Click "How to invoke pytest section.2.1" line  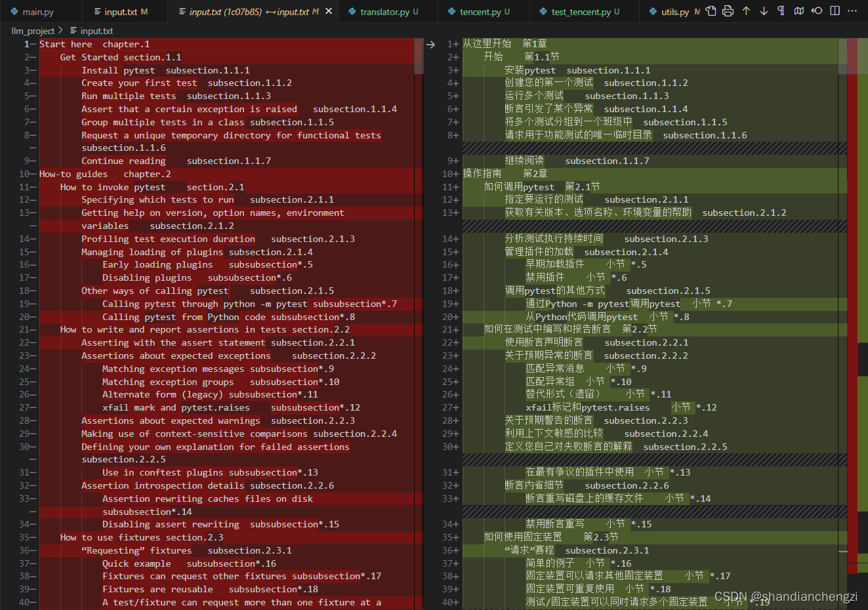click(152, 187)
